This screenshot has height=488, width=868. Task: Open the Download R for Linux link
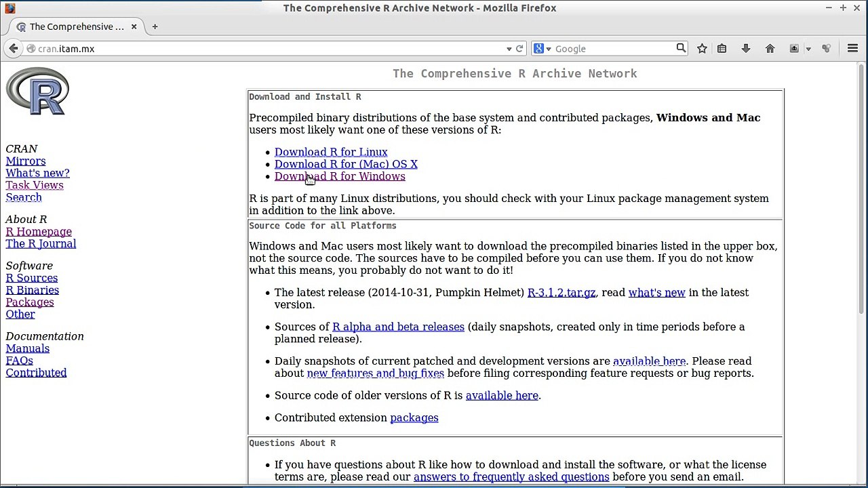[331, 152]
